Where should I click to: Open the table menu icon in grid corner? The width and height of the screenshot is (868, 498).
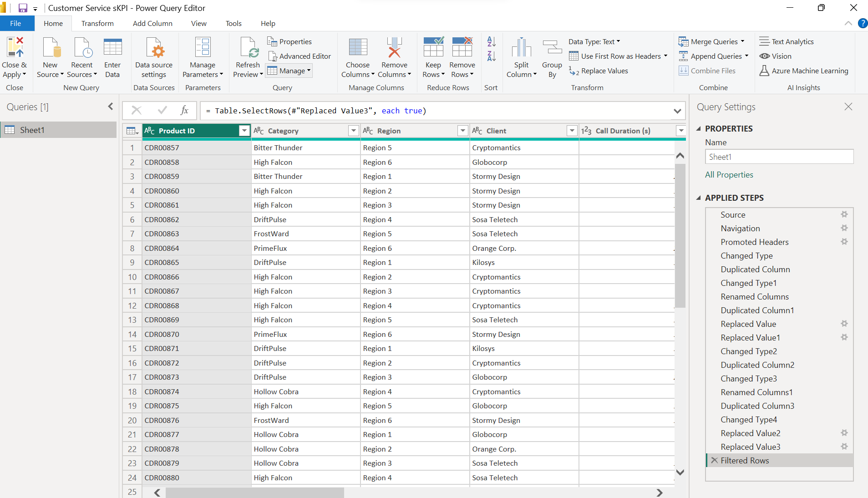132,131
